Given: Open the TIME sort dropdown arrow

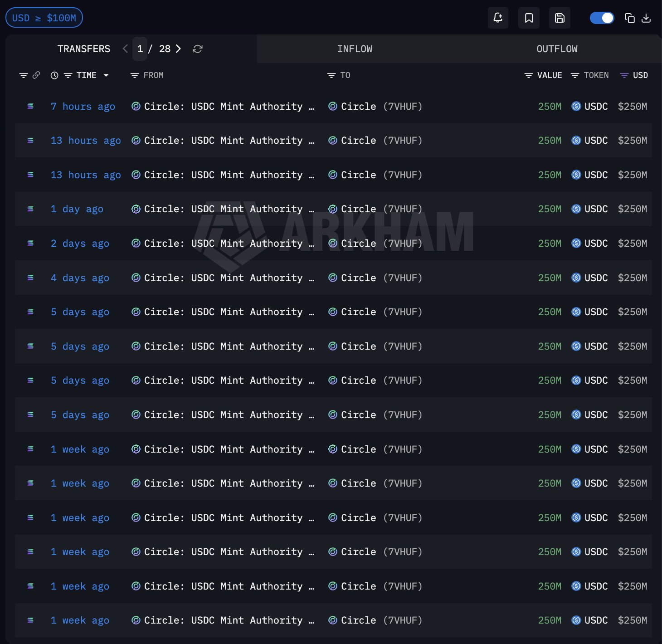Looking at the screenshot, I should pos(106,75).
